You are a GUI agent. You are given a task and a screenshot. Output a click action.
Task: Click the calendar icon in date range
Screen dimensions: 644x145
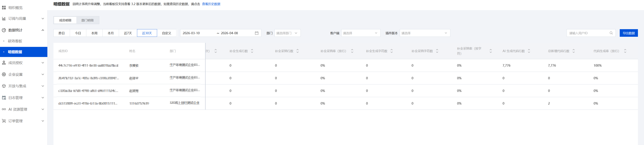coord(257,33)
